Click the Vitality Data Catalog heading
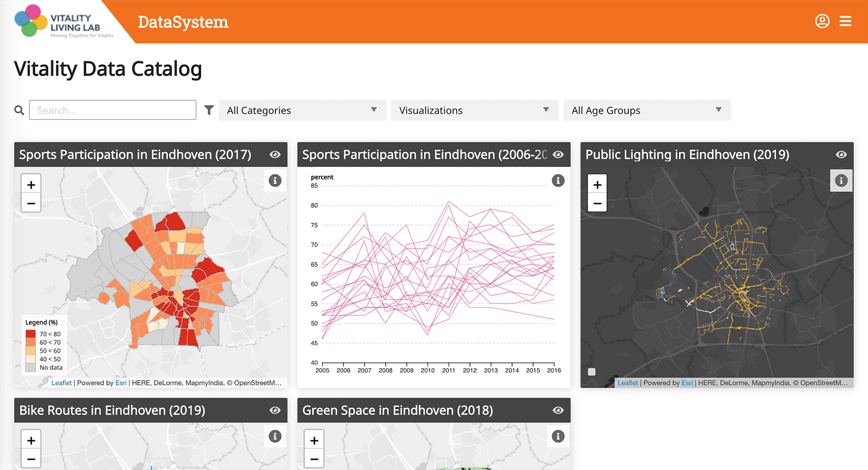 coord(108,69)
